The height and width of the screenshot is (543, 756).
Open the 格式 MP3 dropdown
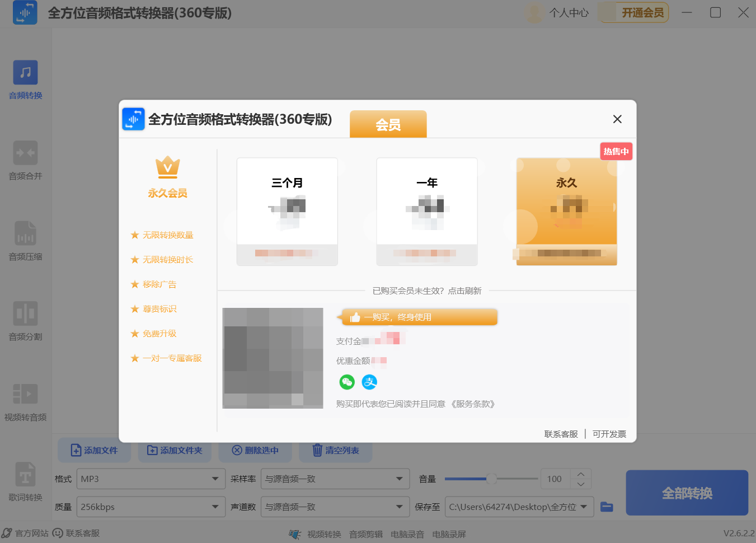pyautogui.click(x=150, y=479)
